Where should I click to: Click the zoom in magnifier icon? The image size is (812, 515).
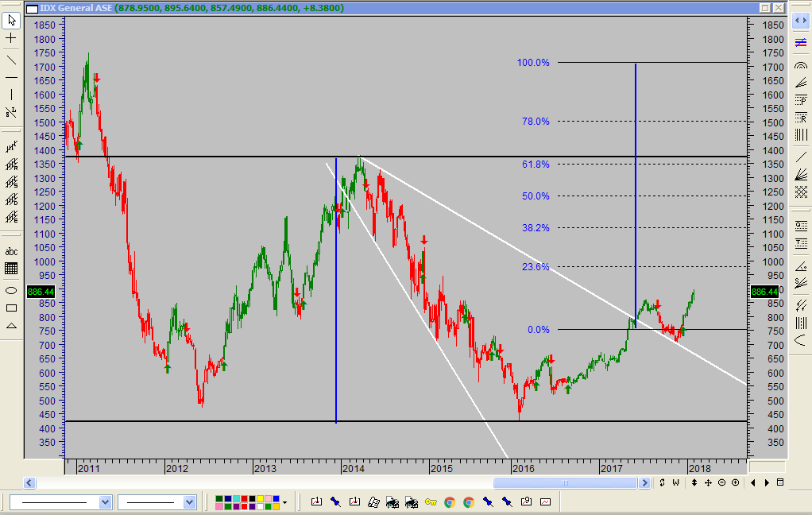click(736, 482)
